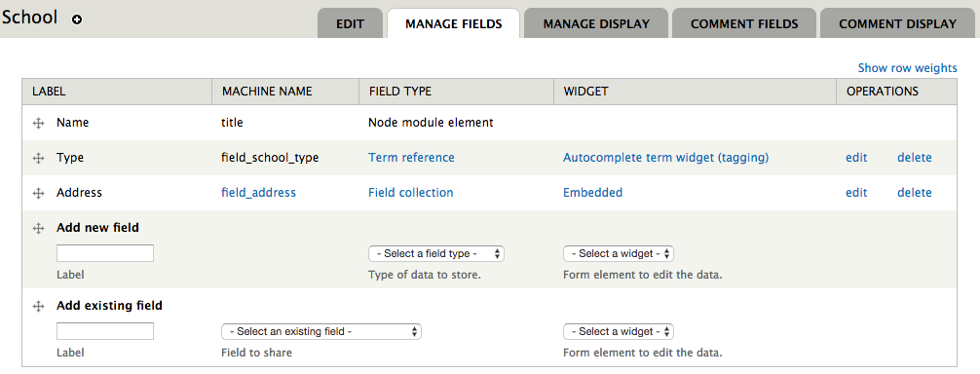Open the Select a widget dropdown for new field

click(619, 253)
